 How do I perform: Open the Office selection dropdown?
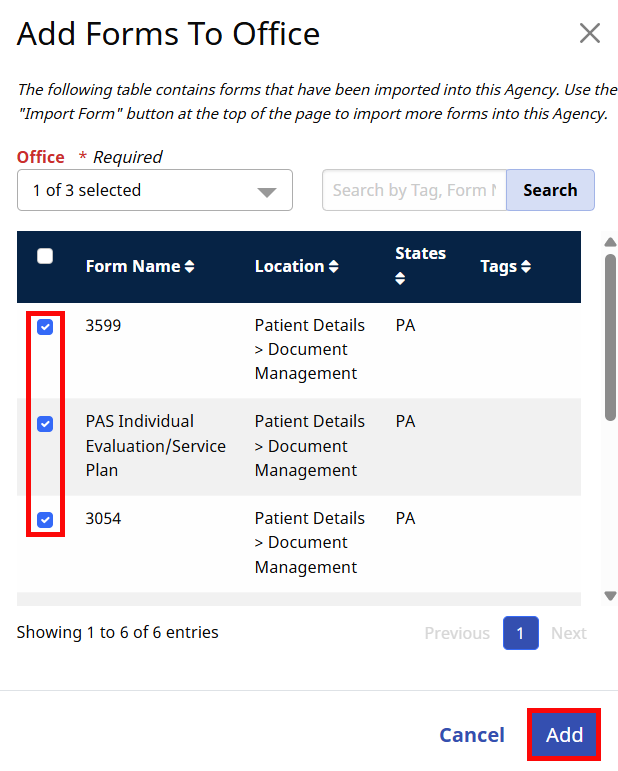coord(154,190)
